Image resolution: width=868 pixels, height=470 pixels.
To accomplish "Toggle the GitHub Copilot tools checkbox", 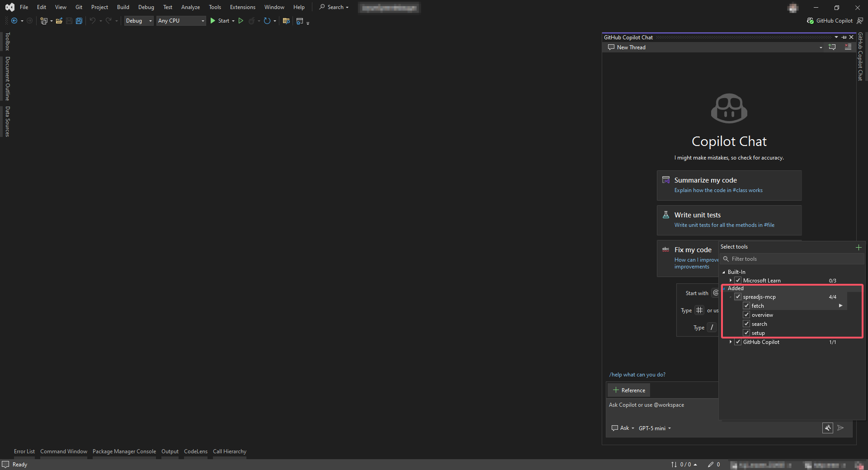I will coord(738,342).
